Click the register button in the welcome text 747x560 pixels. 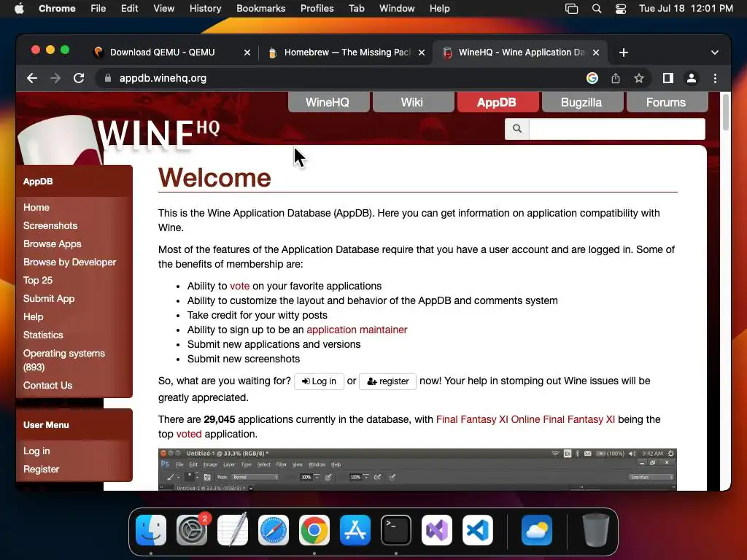click(388, 381)
